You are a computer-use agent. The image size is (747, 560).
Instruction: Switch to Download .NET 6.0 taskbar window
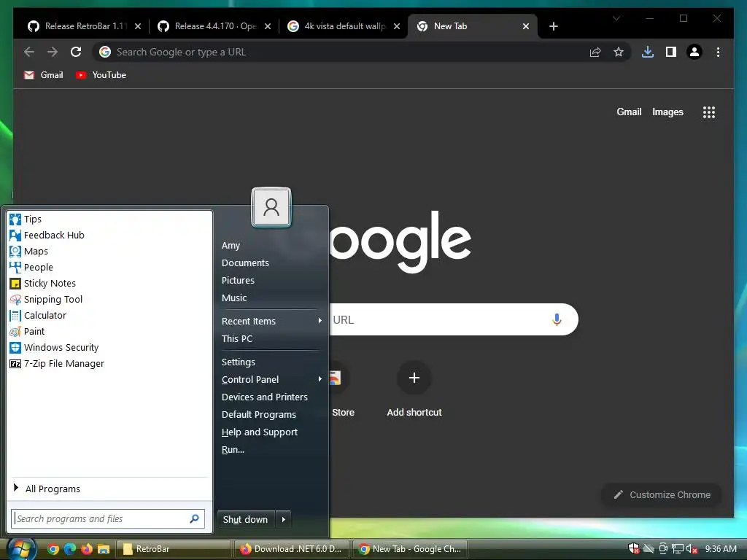292,549
